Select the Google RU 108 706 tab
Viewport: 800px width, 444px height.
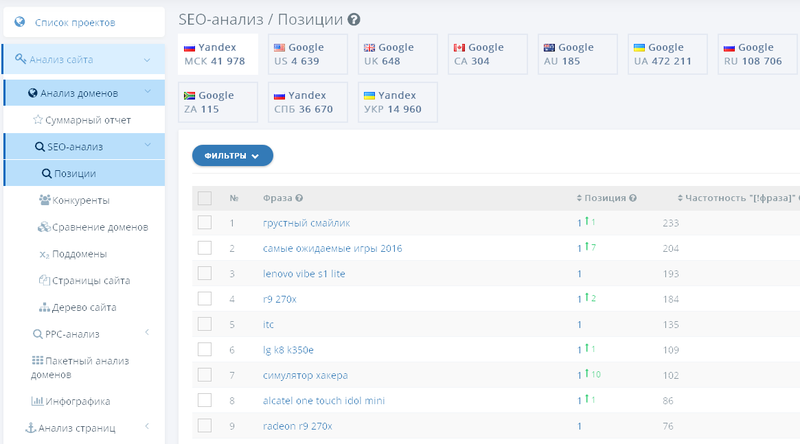tap(758, 54)
